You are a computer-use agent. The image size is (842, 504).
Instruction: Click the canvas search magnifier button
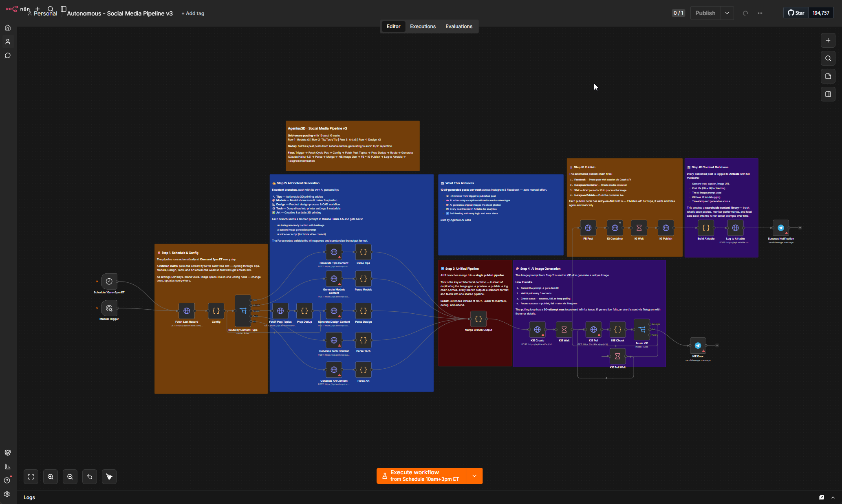pos(828,58)
